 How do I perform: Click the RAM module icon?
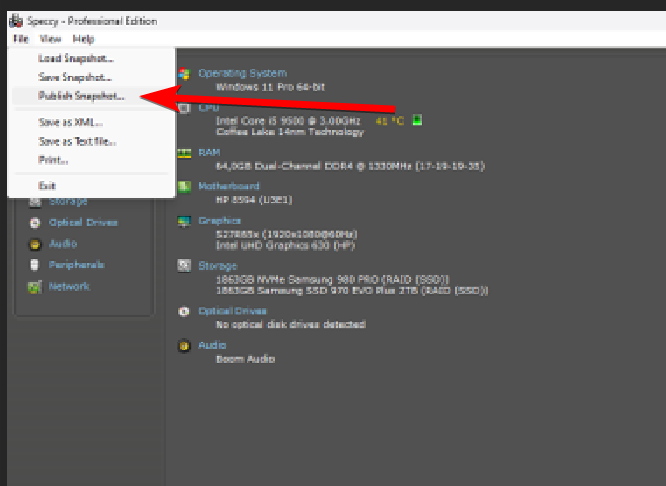pyautogui.click(x=184, y=153)
